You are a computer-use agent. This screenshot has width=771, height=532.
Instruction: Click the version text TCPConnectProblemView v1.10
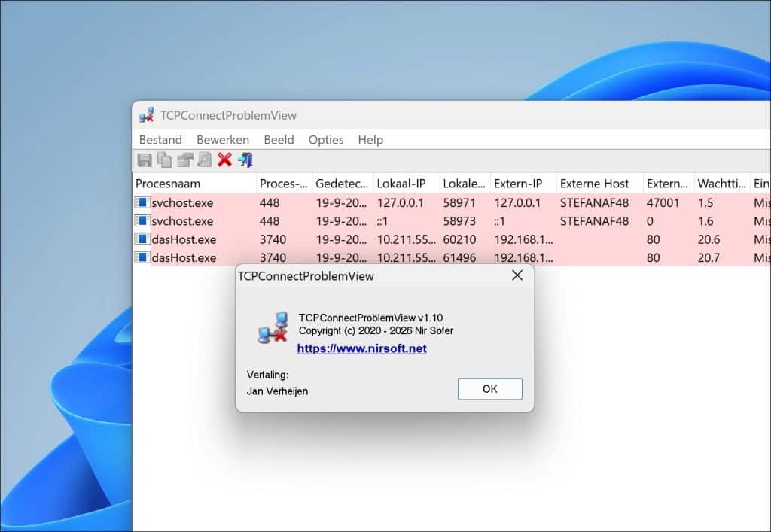(370, 318)
